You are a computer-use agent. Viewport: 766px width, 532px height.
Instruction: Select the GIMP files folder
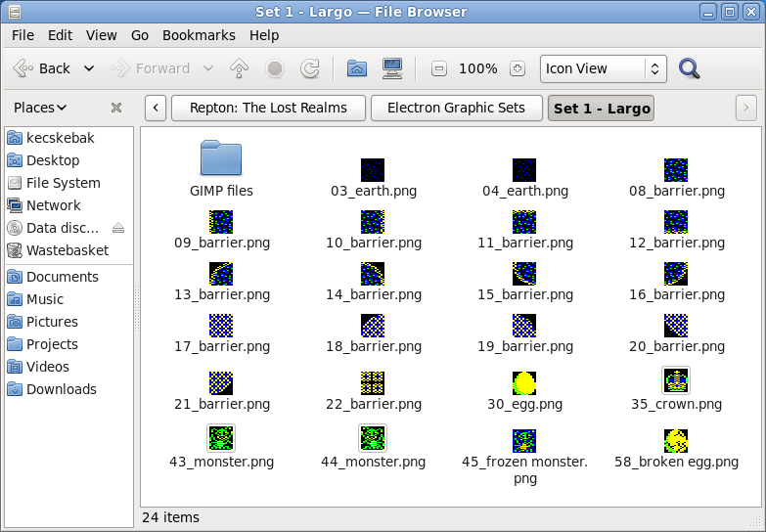tap(221, 157)
